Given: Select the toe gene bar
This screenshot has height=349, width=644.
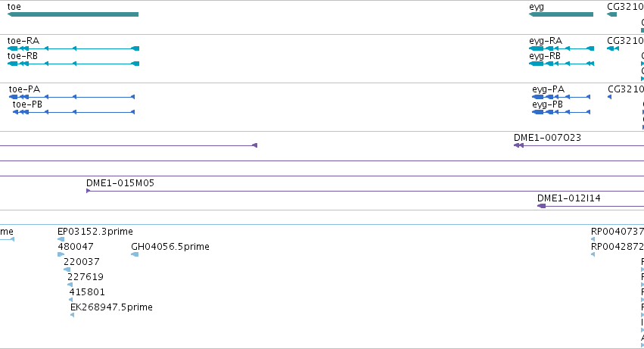Looking at the screenshot, I should click(73, 14).
